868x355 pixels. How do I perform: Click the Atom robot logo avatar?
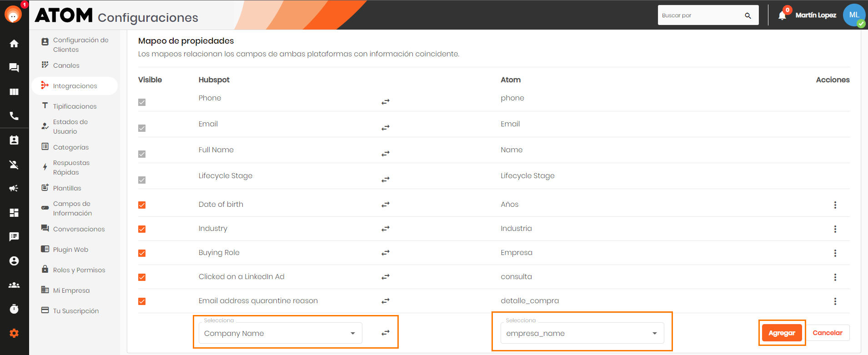(13, 15)
